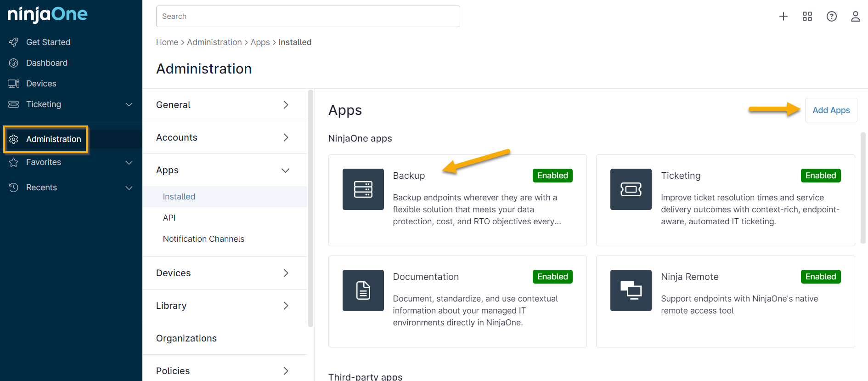Expand the Favorites sidebar section chevron
Image resolution: width=868 pixels, height=381 pixels.
[129, 162]
